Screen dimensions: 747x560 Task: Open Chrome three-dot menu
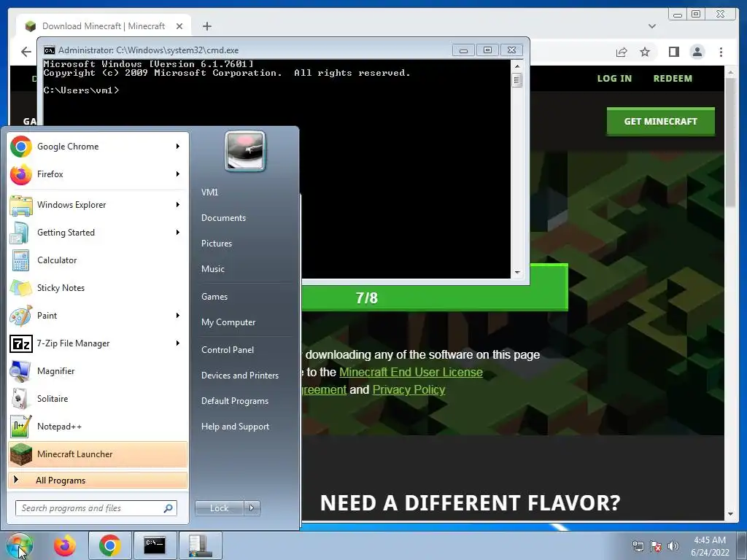coord(721,52)
